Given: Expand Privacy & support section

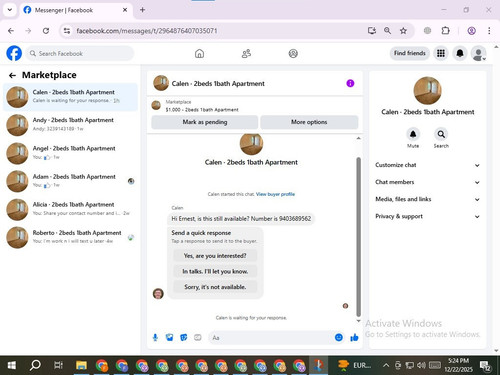Looking at the screenshot, I should [427, 216].
